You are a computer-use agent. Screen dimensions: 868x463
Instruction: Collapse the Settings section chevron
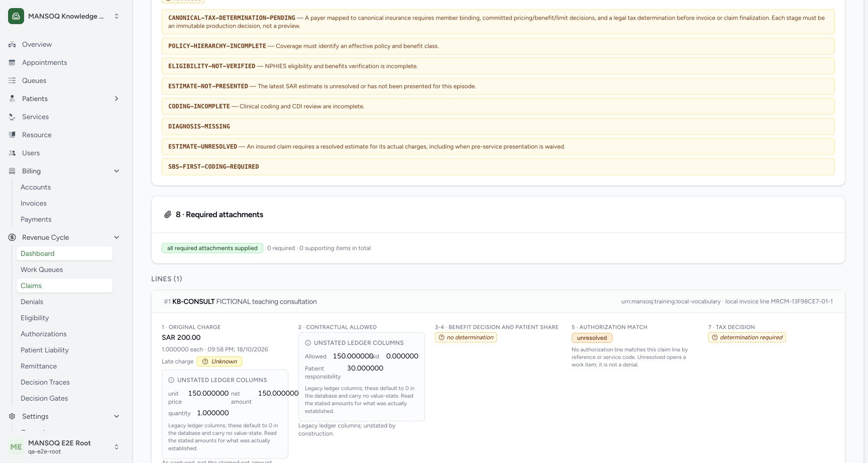pyautogui.click(x=117, y=416)
